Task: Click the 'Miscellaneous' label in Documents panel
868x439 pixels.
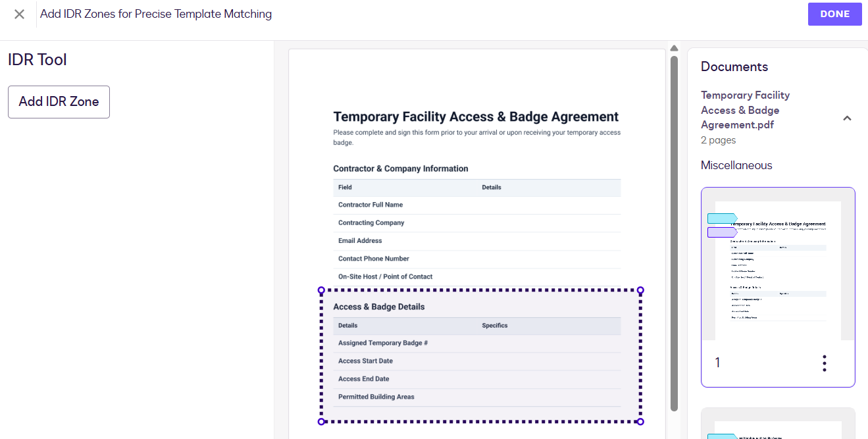Action: tap(736, 165)
